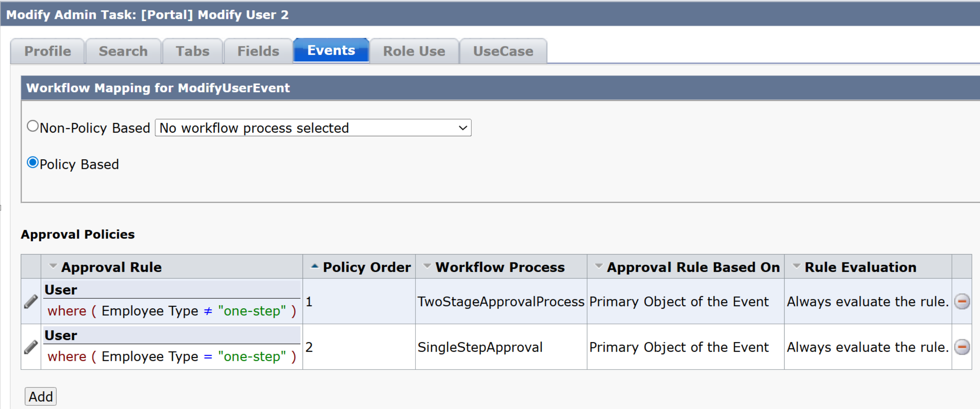Click the Add button
Viewport: 980px width, 409px height.
[x=41, y=397]
